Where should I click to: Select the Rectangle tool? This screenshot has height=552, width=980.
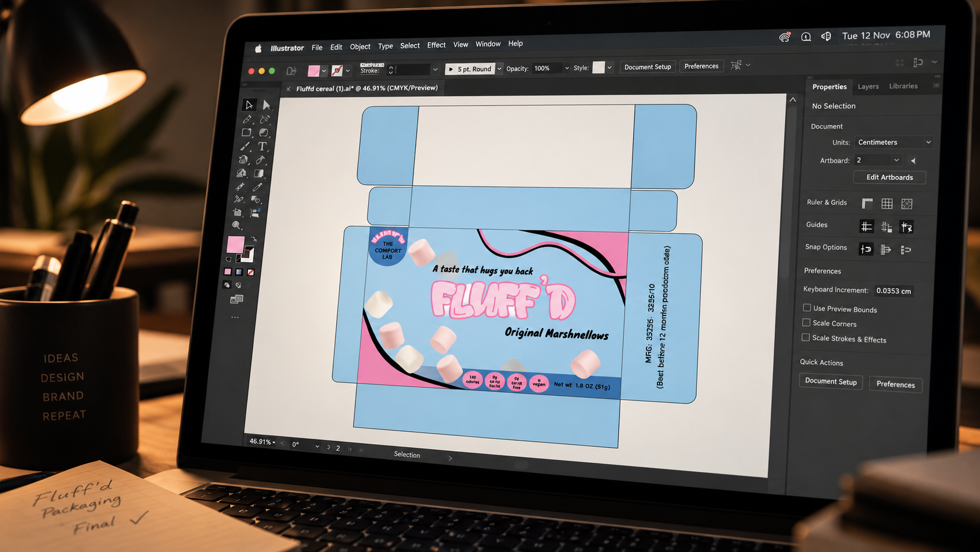pos(246,133)
